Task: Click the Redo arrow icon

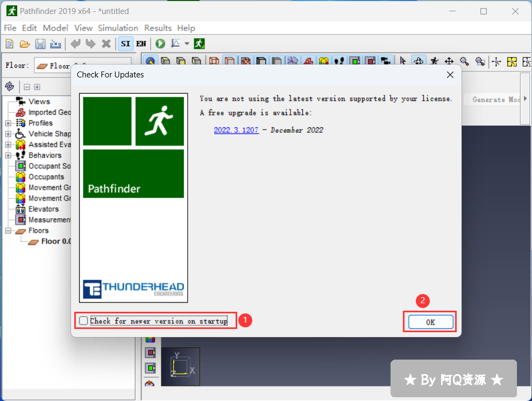Action: [x=90, y=44]
